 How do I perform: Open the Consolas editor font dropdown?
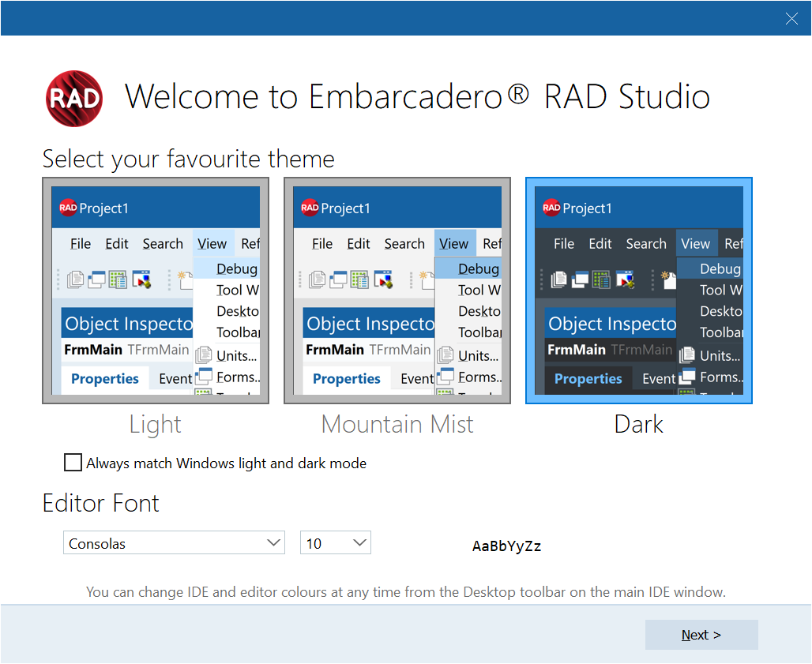tap(174, 543)
